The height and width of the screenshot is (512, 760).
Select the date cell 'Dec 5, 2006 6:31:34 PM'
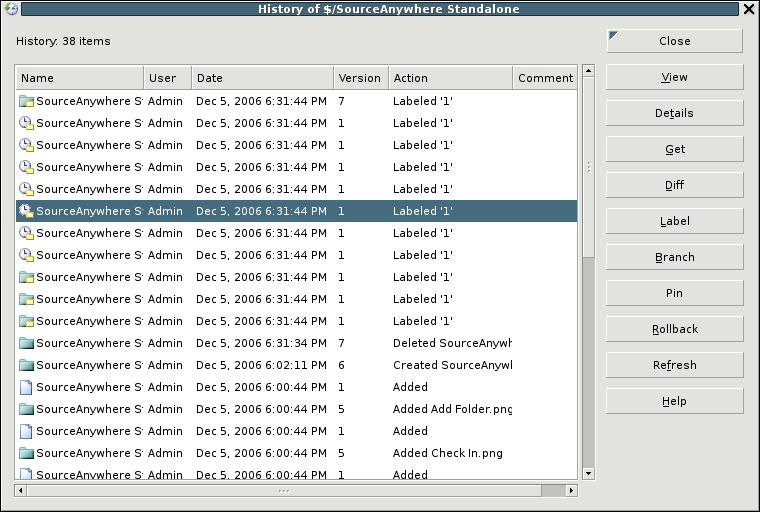click(x=261, y=343)
